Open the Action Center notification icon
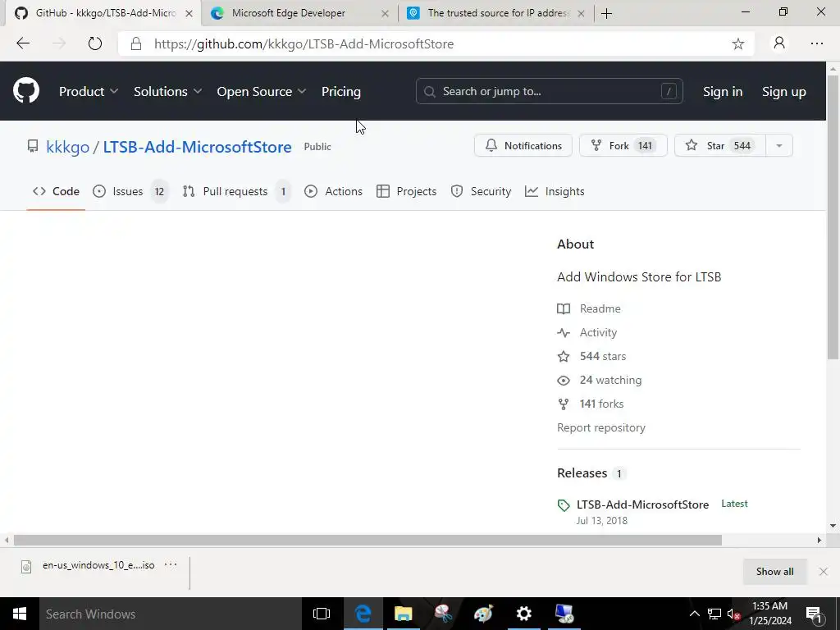 [814, 614]
